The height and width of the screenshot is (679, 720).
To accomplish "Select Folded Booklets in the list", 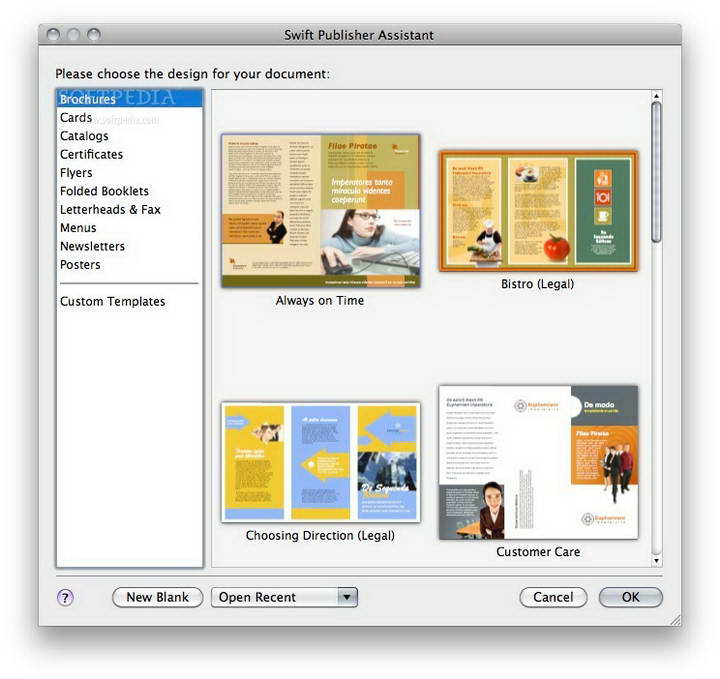I will 129,191.
